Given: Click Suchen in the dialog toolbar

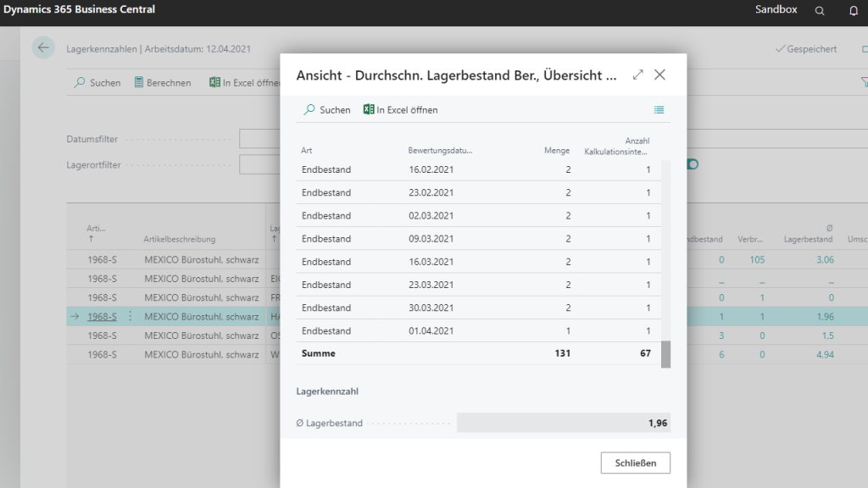Looking at the screenshot, I should 327,110.
